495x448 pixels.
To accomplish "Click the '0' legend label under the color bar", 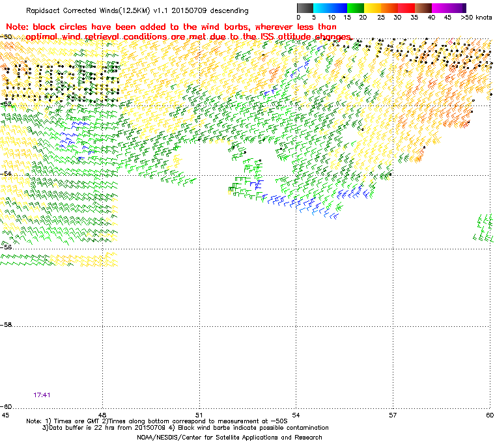I will point(299,18).
